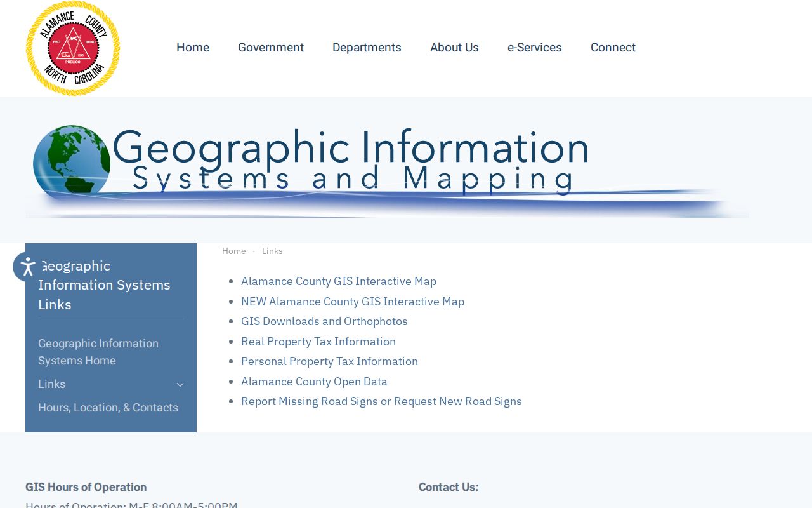Open the About Us menu
Viewport: 812px width, 508px height.
[454, 48]
